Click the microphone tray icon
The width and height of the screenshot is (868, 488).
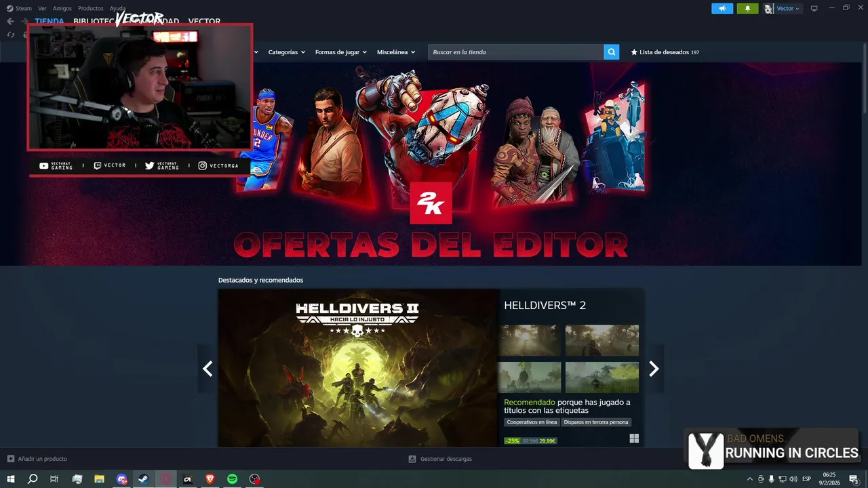click(771, 479)
